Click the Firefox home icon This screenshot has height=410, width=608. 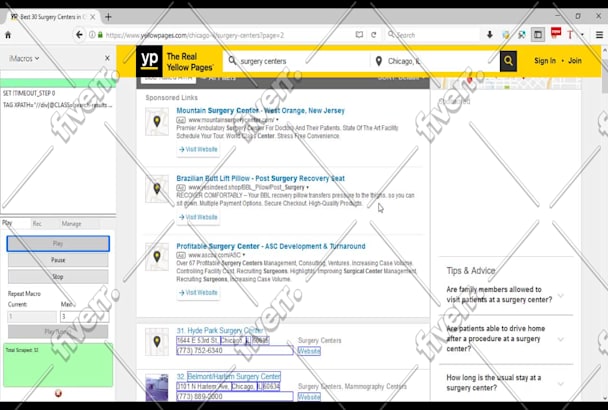pyautogui.click(x=8, y=35)
